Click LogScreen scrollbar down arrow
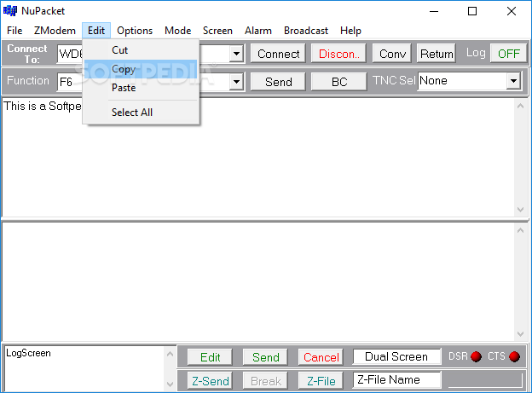Screen dimensions: 532x393 click(170, 384)
